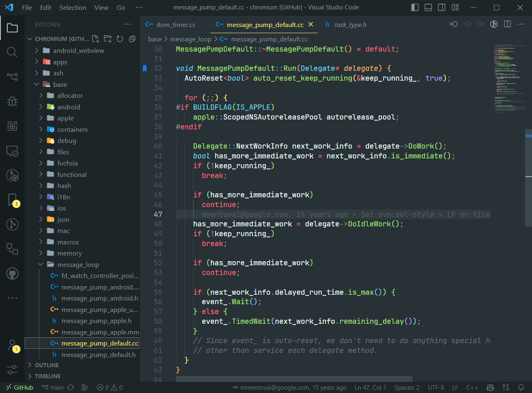Open the Selection menu

pyautogui.click(x=73, y=7)
